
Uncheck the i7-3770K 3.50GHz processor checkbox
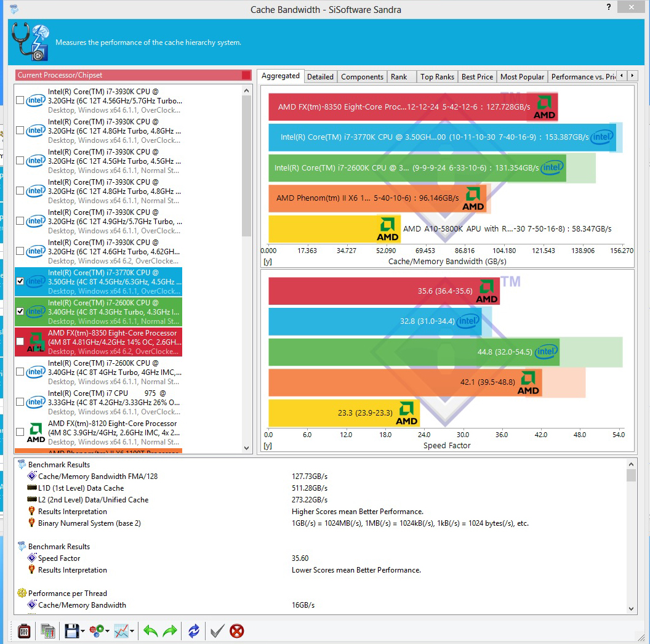coord(20,281)
